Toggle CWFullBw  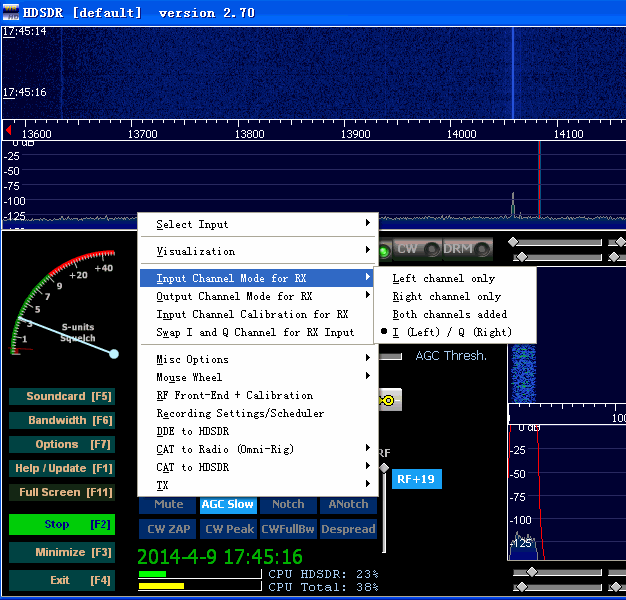[288, 529]
